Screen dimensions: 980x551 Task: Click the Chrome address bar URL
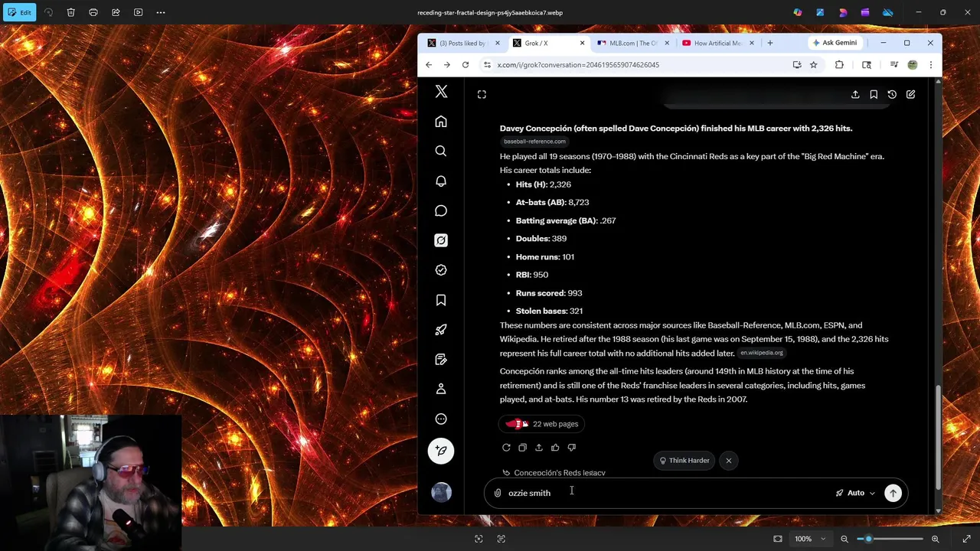pos(578,65)
